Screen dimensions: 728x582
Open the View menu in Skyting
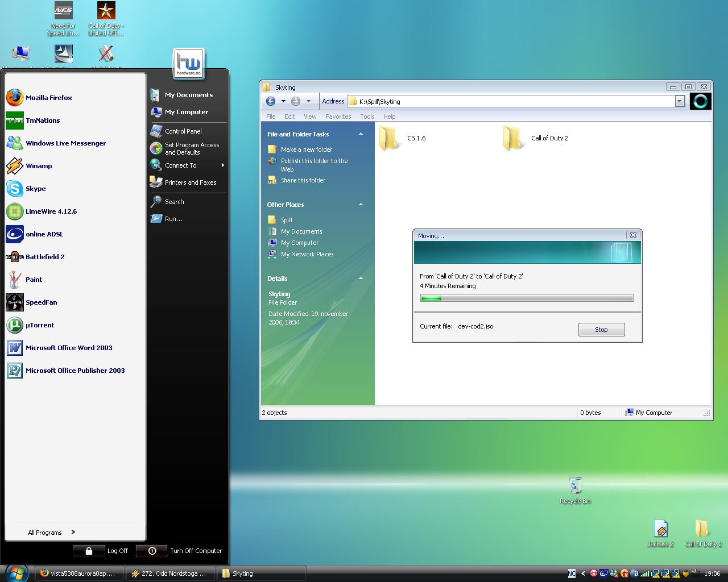pos(310,117)
